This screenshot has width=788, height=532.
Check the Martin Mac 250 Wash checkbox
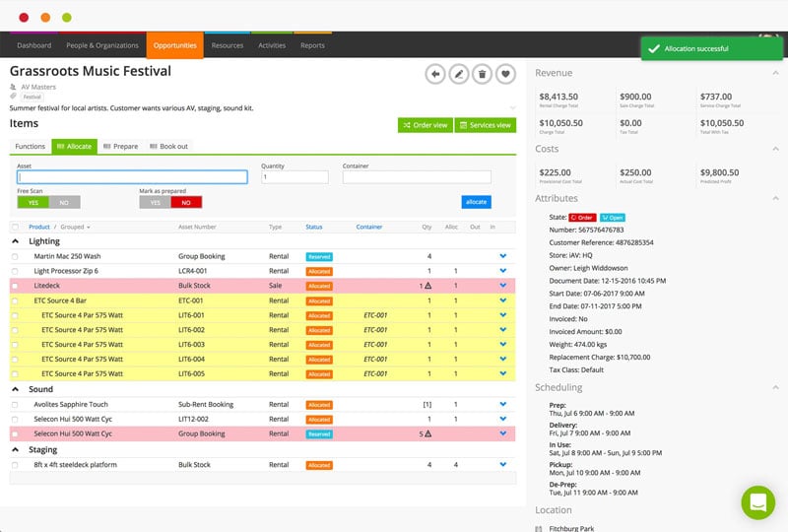[x=15, y=256]
